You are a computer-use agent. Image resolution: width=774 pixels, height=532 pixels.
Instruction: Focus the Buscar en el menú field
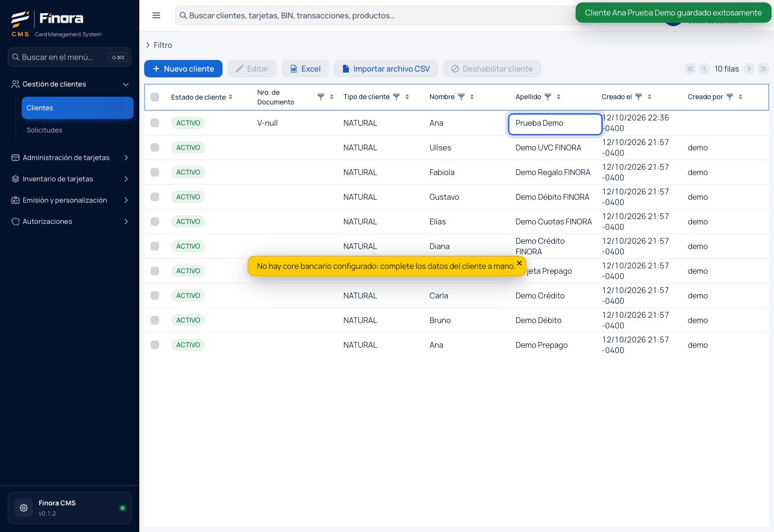point(70,57)
